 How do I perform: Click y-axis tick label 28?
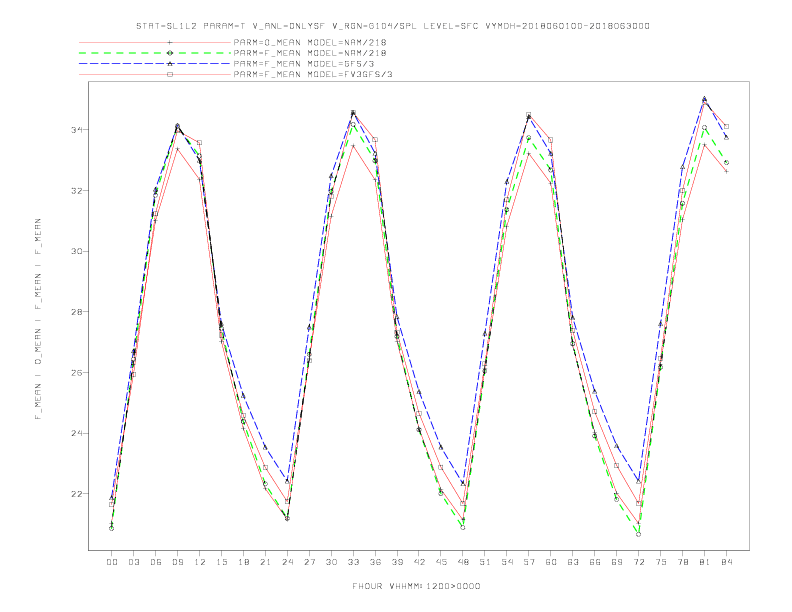pos(77,312)
